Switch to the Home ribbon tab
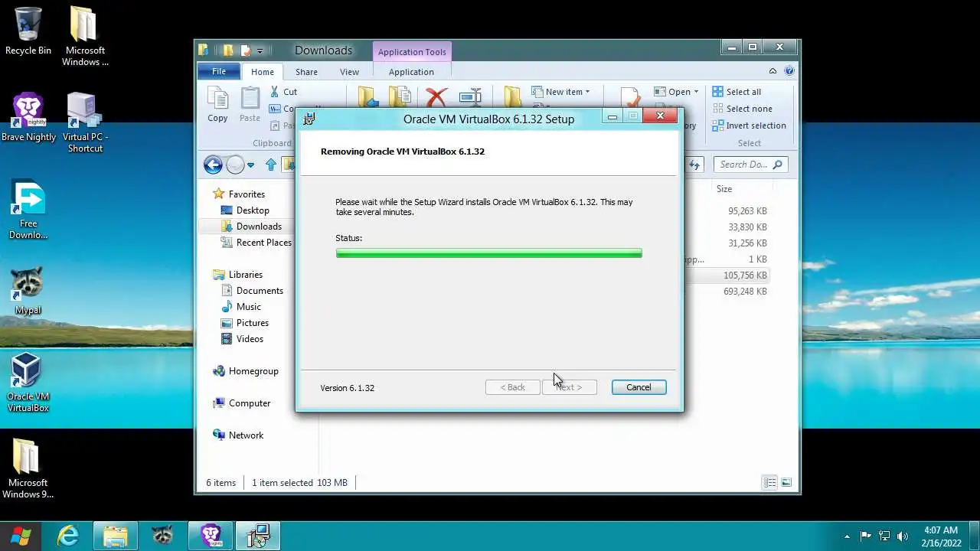Screen dimensions: 980x551 pyautogui.click(x=263, y=72)
